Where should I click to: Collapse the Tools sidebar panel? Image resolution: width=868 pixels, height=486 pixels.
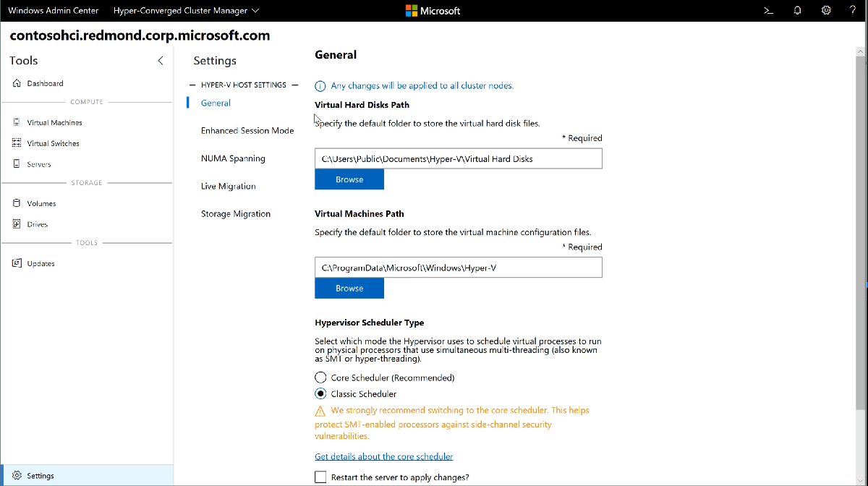point(161,61)
